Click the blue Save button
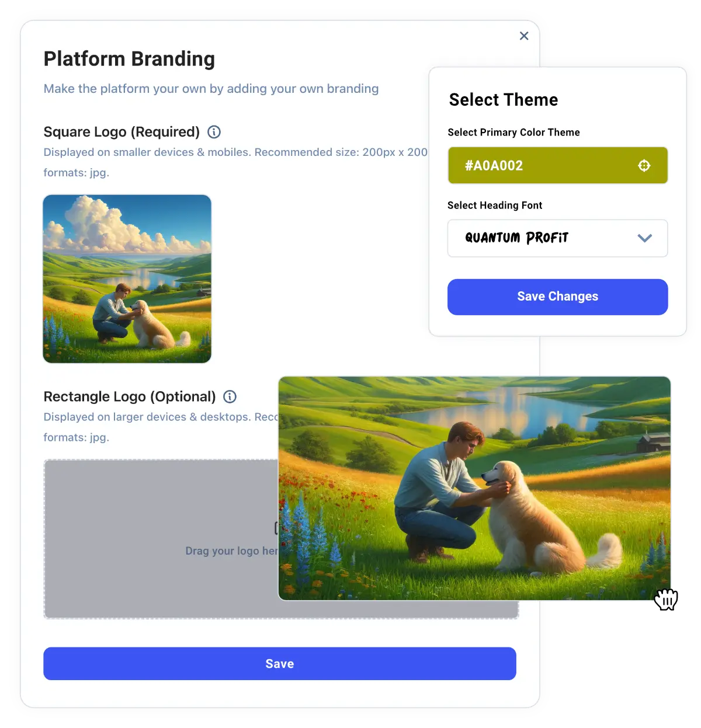 click(280, 664)
